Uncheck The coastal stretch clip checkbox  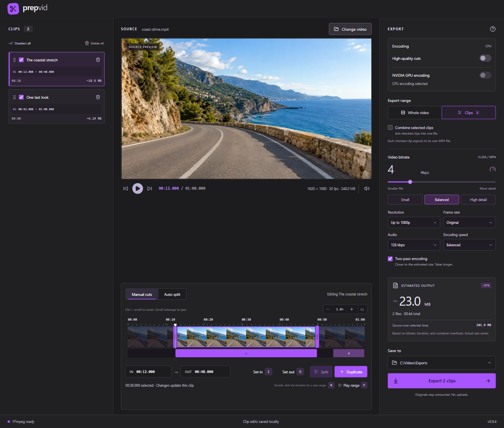(21, 60)
